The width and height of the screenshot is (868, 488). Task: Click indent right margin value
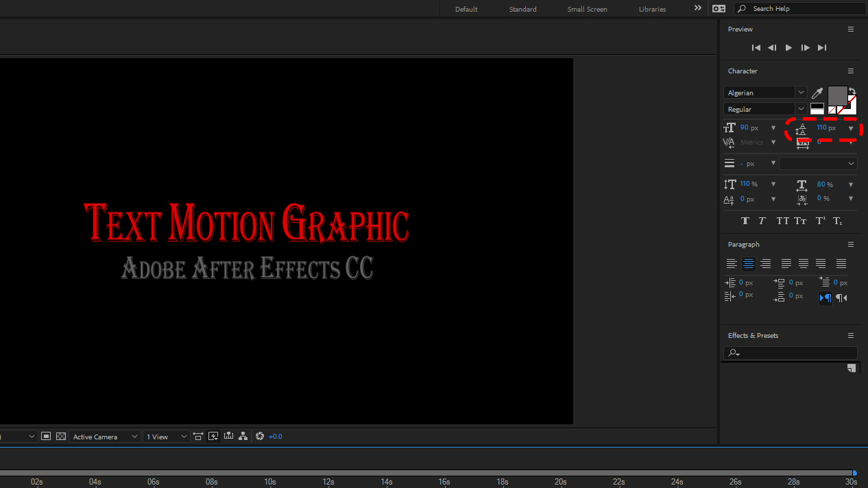(746, 295)
